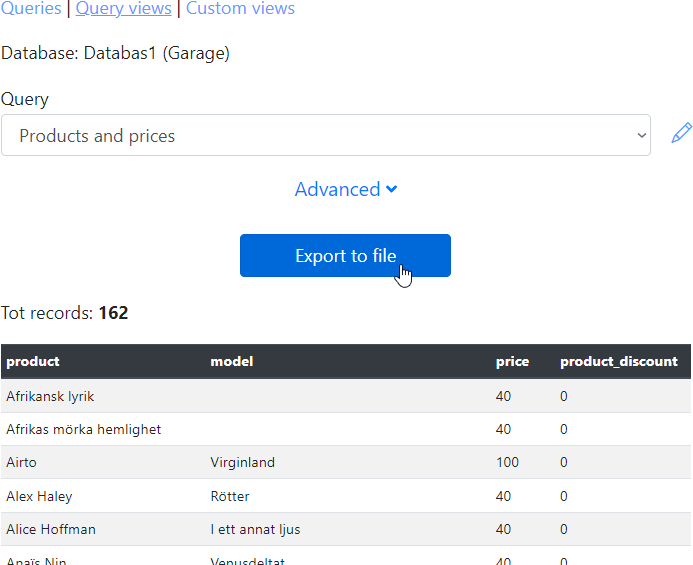The height and width of the screenshot is (565, 693).
Task: Open the Queries link
Action: coord(30,9)
